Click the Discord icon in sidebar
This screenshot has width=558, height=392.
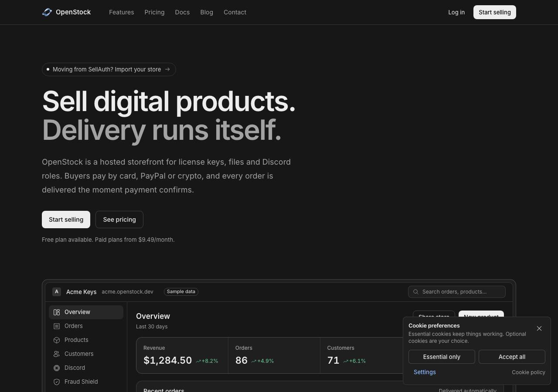click(57, 368)
